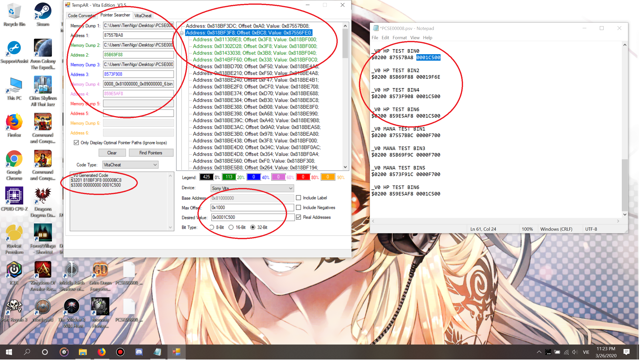Click into the Address 2 field
Viewport: 644px width, 363px height.
coord(138,55)
